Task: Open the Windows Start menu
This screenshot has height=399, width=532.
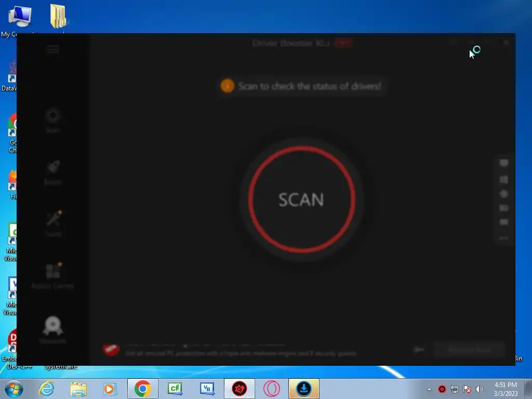Action: [14, 389]
